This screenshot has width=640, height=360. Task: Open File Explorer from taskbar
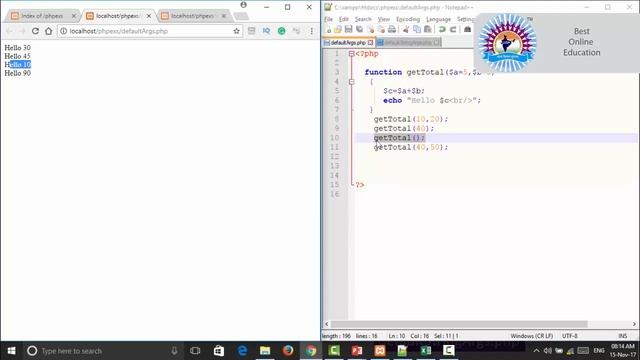(x=265, y=351)
